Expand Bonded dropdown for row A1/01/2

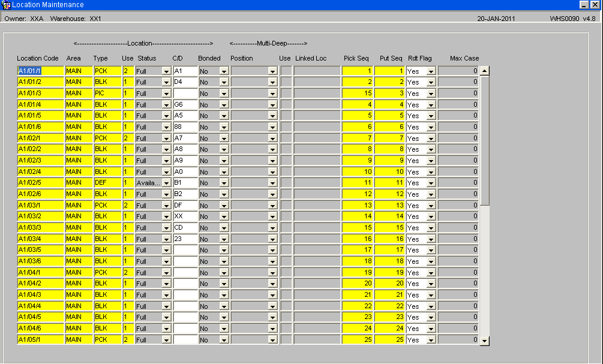(224, 82)
